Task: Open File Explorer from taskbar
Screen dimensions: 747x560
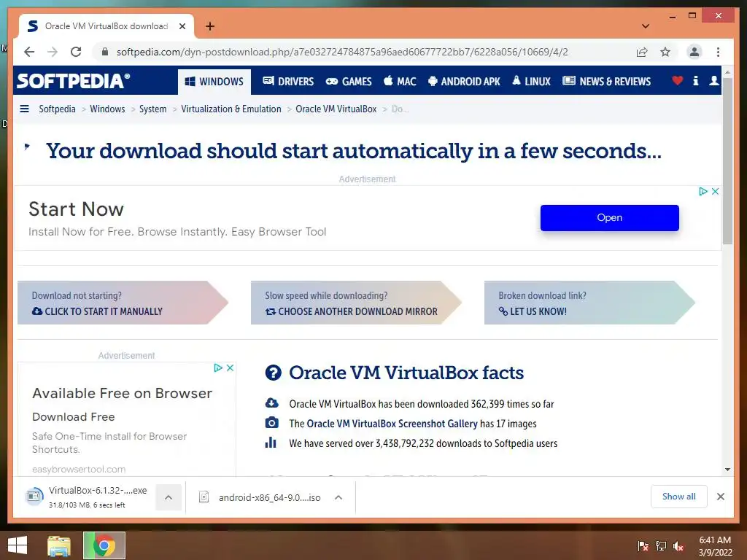Action: [59, 546]
